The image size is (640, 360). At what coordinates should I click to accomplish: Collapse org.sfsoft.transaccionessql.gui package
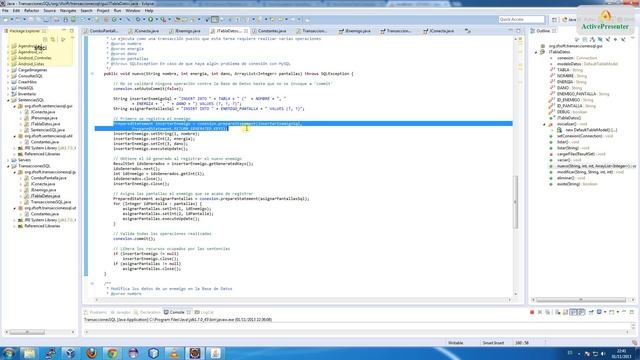click(x=15, y=172)
